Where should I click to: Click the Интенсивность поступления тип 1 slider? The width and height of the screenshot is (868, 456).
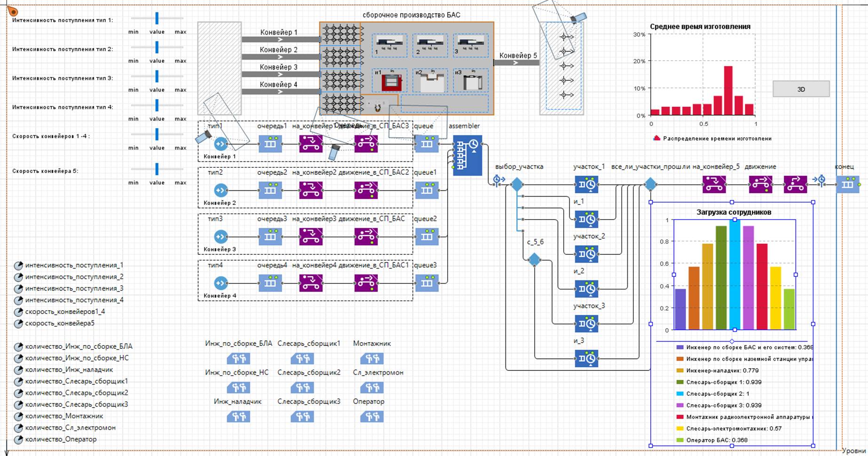point(157,18)
